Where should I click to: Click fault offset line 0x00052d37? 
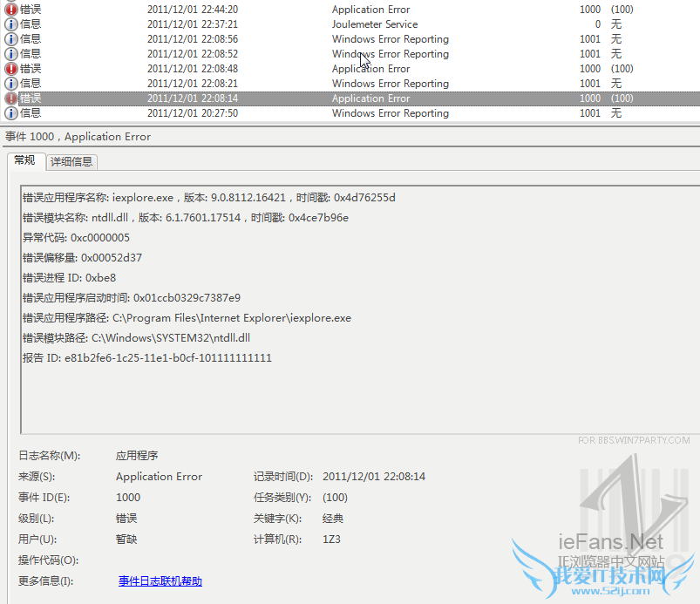point(82,258)
